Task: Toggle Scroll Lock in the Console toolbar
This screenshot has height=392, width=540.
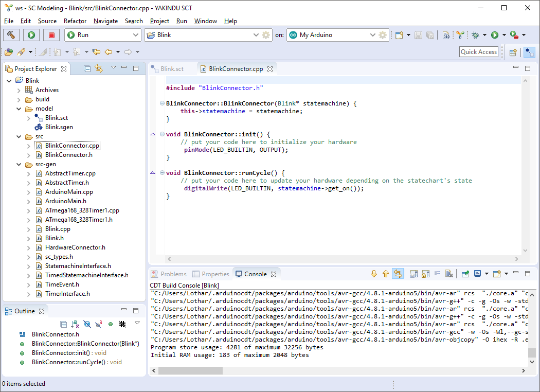Action: 425,273
